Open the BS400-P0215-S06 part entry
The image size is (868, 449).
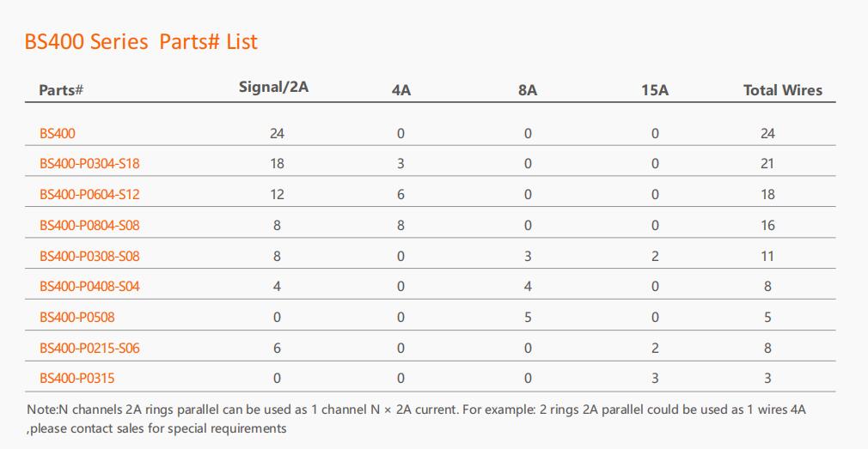(89, 349)
